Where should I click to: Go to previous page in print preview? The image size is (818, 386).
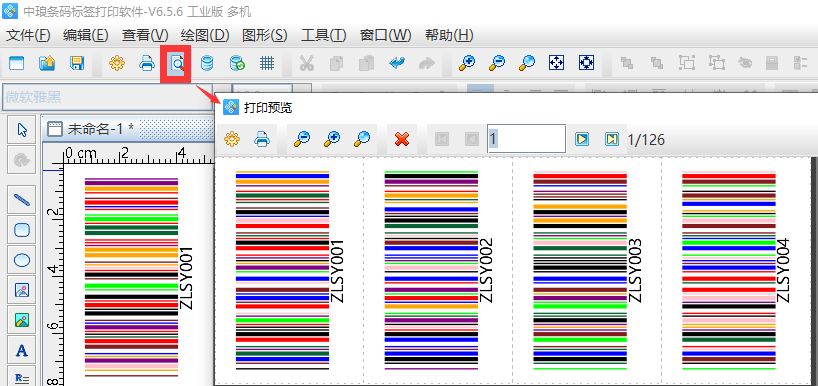472,139
